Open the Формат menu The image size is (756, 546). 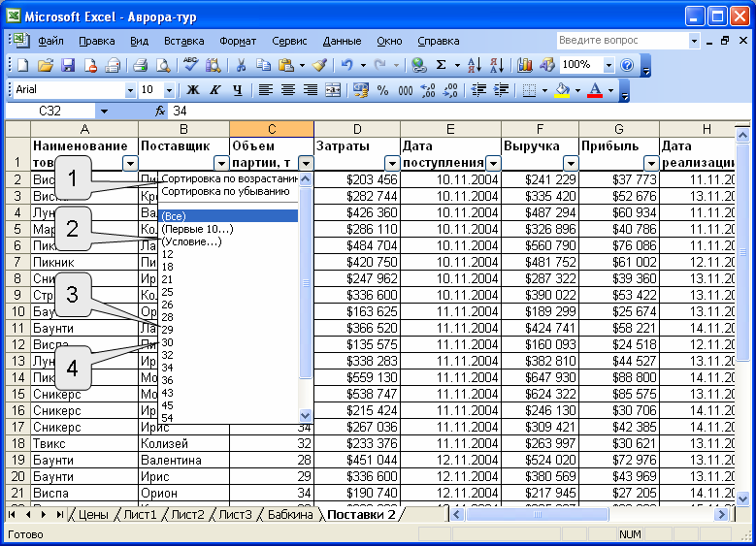click(238, 41)
